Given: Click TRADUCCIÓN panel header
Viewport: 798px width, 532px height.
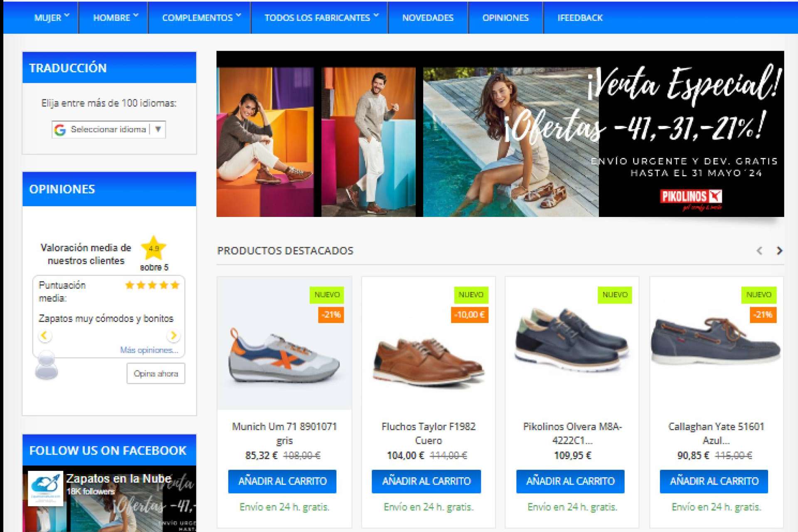Looking at the screenshot, I should click(x=109, y=68).
